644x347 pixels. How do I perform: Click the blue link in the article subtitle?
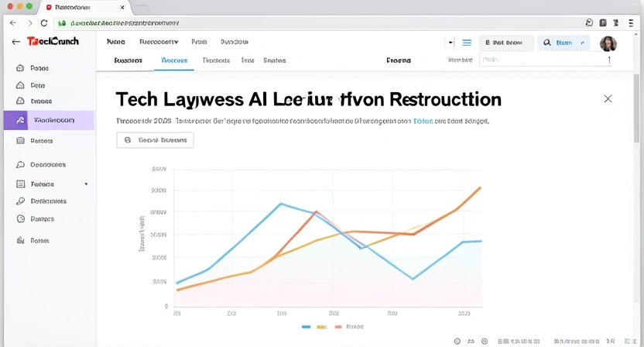coord(423,122)
